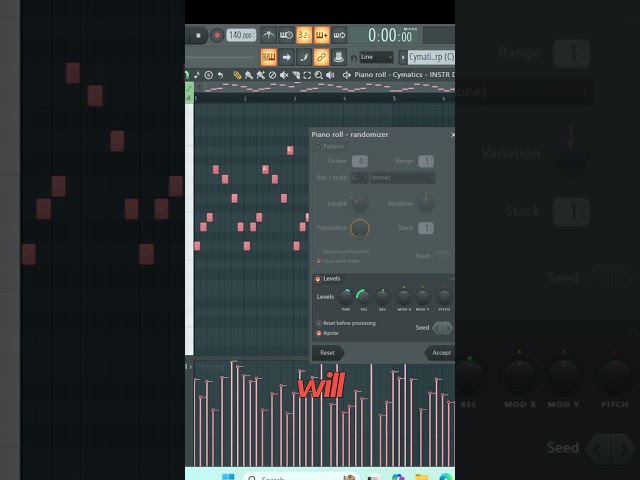Toggle Glue same notes option
The height and width of the screenshot is (480, 640).
(319, 261)
